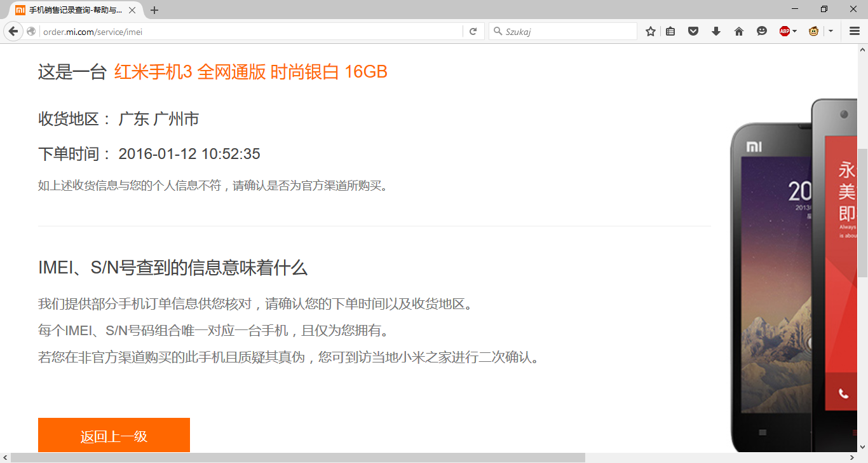Open the Firefox hamburger menu
The height and width of the screenshot is (463, 868).
[x=855, y=31]
